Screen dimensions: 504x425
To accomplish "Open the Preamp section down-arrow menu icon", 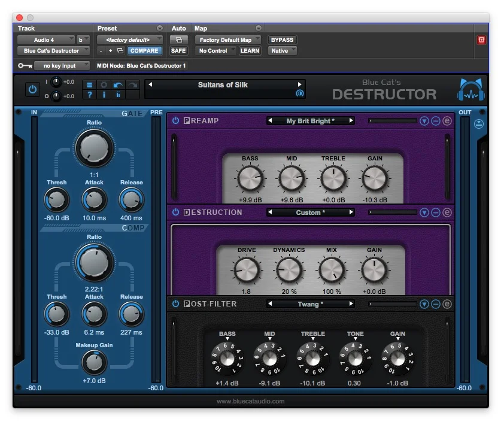I will point(424,121).
